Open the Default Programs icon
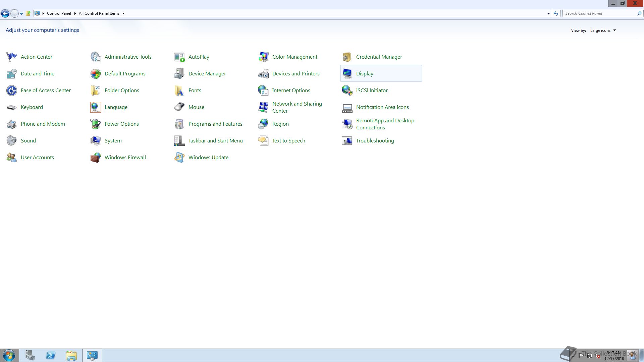Image resolution: width=644 pixels, height=362 pixels. [x=96, y=74]
